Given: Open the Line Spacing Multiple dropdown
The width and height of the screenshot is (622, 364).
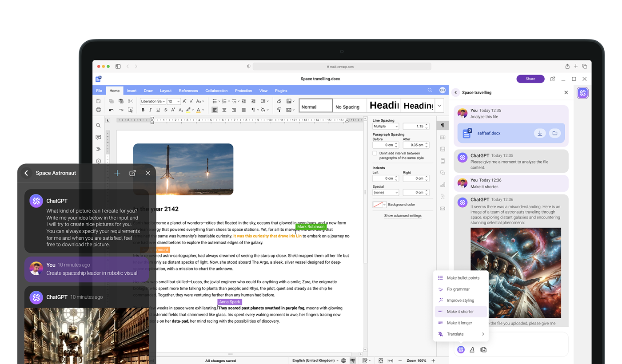Looking at the screenshot, I should coord(386,127).
